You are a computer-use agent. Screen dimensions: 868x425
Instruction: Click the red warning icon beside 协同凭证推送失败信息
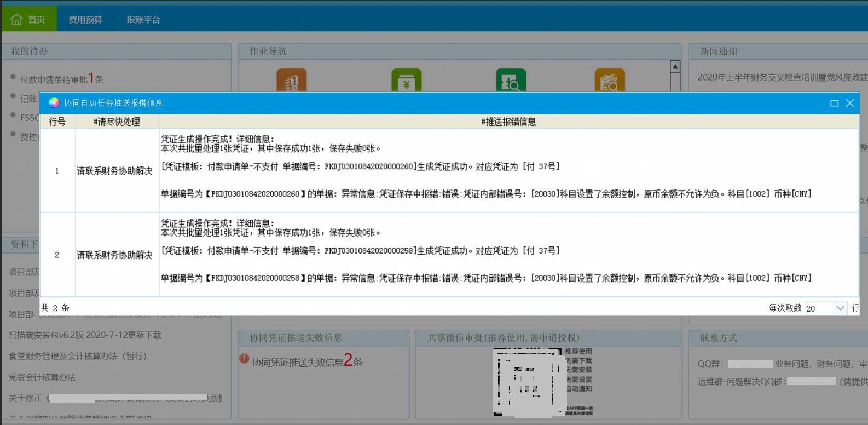pyautogui.click(x=244, y=359)
